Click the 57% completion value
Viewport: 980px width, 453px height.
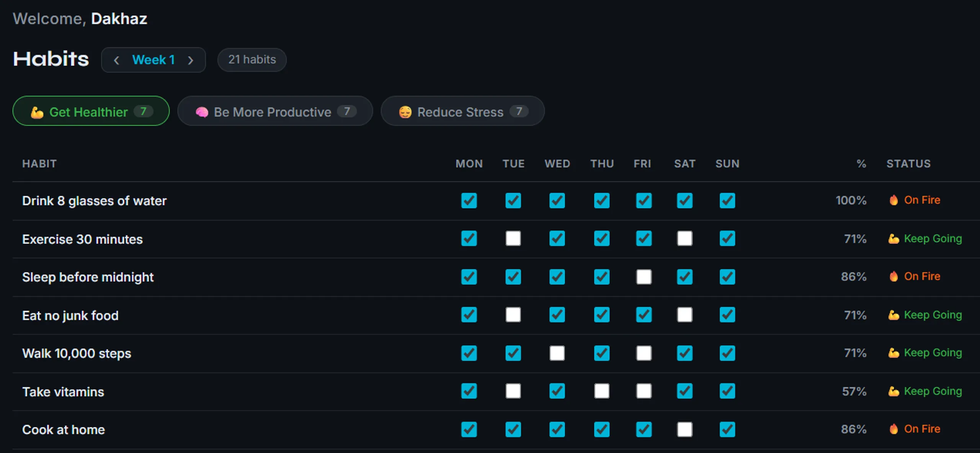[x=854, y=391]
